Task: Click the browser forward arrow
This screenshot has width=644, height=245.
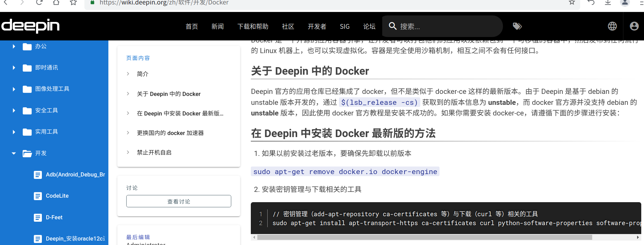Action: (x=22, y=2)
